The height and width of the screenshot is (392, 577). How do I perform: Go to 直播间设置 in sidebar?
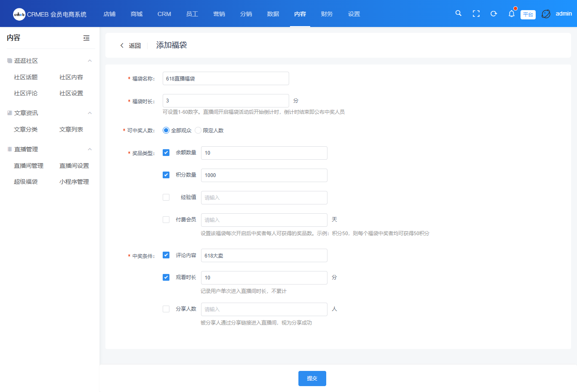click(x=74, y=166)
